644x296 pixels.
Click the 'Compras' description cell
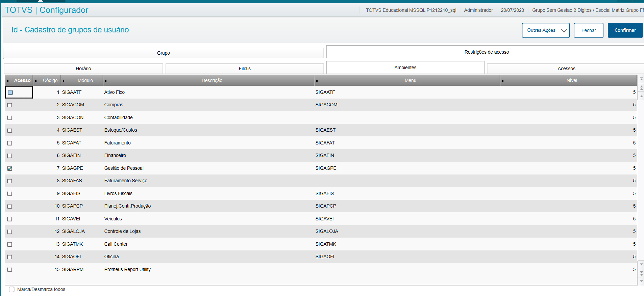(x=114, y=105)
